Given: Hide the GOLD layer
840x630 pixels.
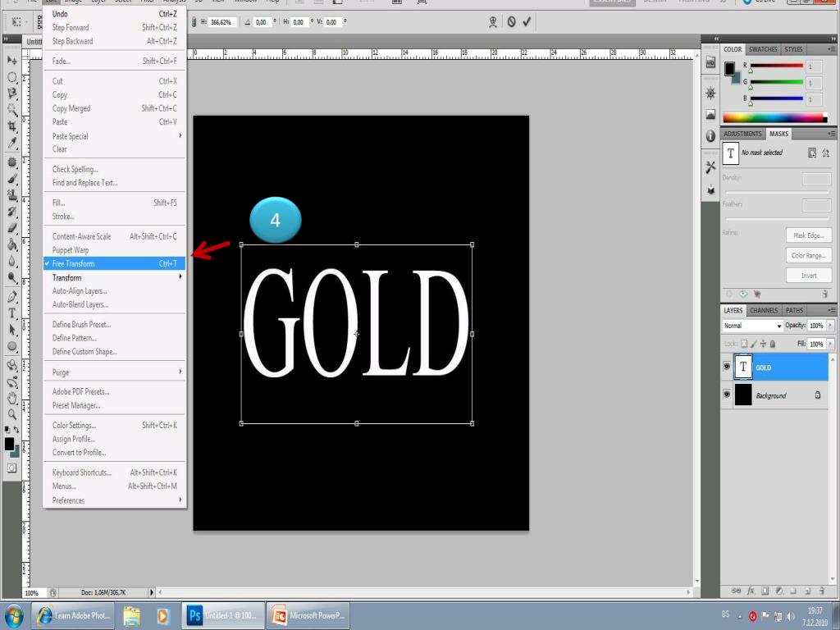Looking at the screenshot, I should [727, 367].
